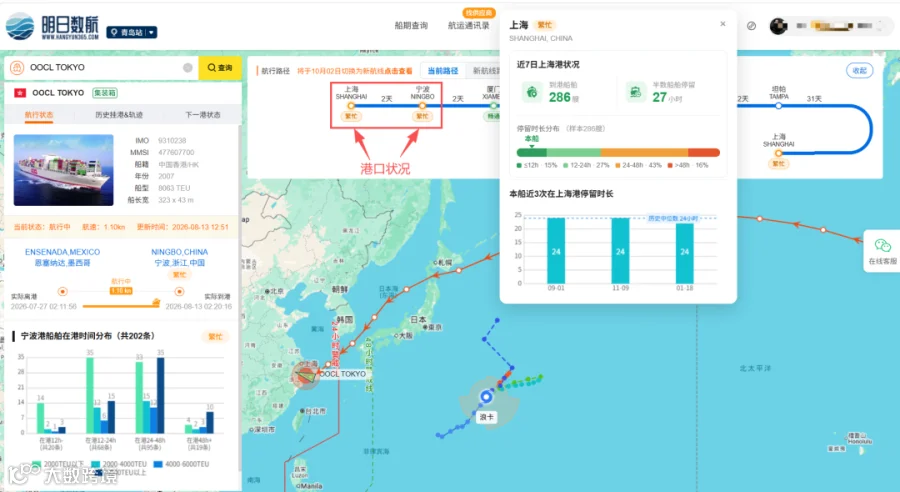Switch to the 航行状态 tab
Image resolution: width=900 pixels, height=492 pixels.
(39, 115)
